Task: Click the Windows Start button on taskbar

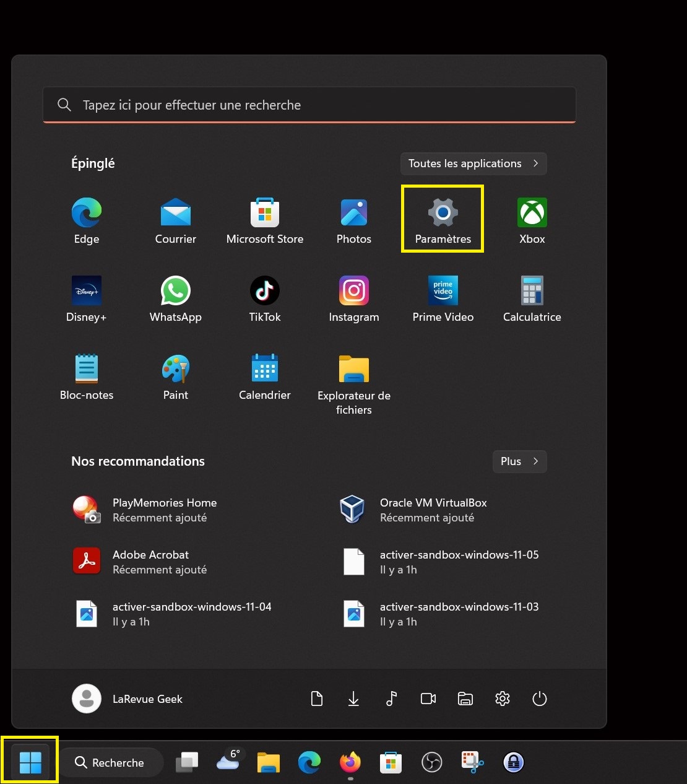Action: click(30, 762)
